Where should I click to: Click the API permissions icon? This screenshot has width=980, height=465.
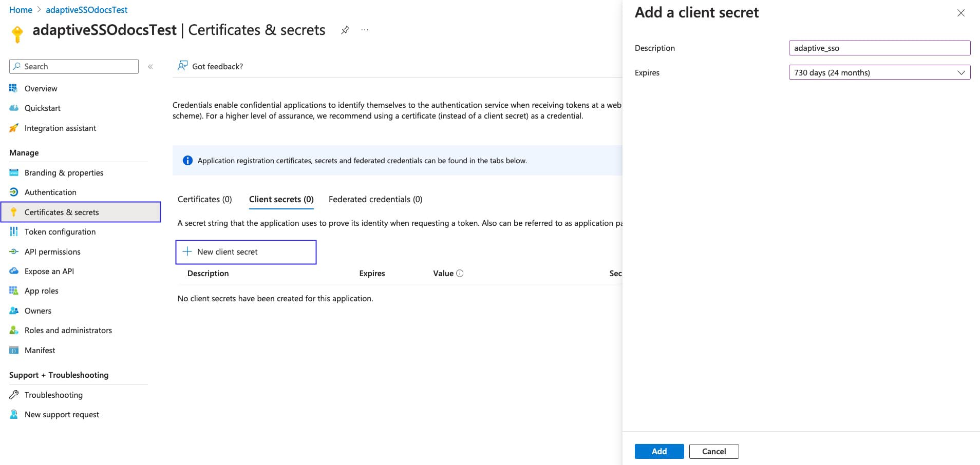click(x=14, y=251)
